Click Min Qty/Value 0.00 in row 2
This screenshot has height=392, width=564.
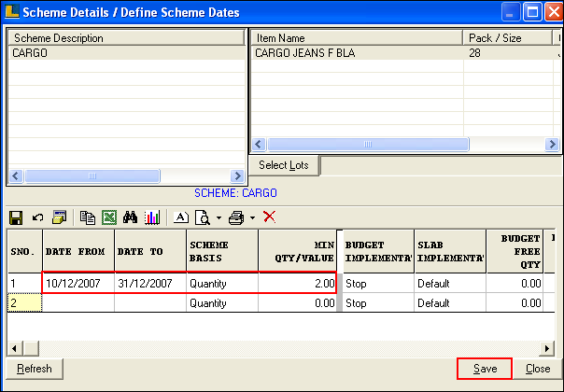click(x=297, y=302)
